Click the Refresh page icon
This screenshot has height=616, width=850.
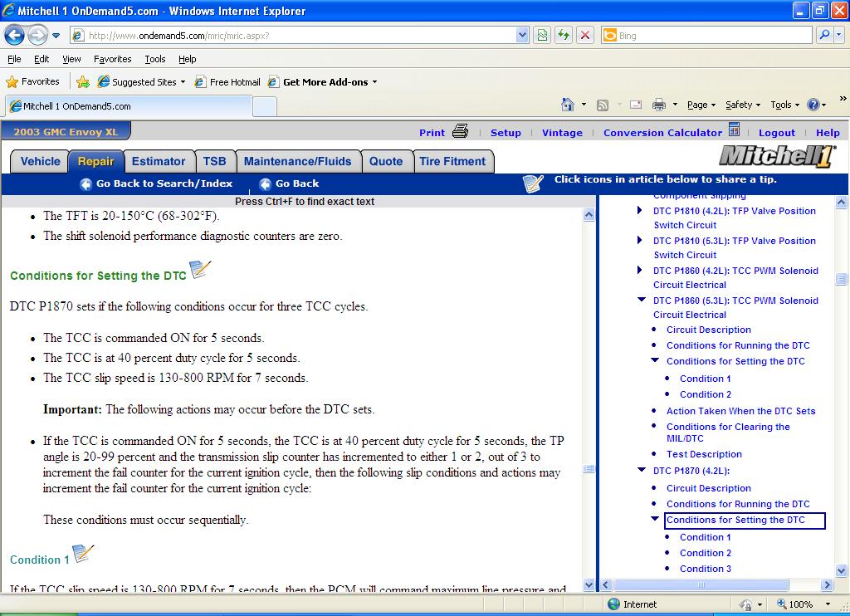point(564,36)
